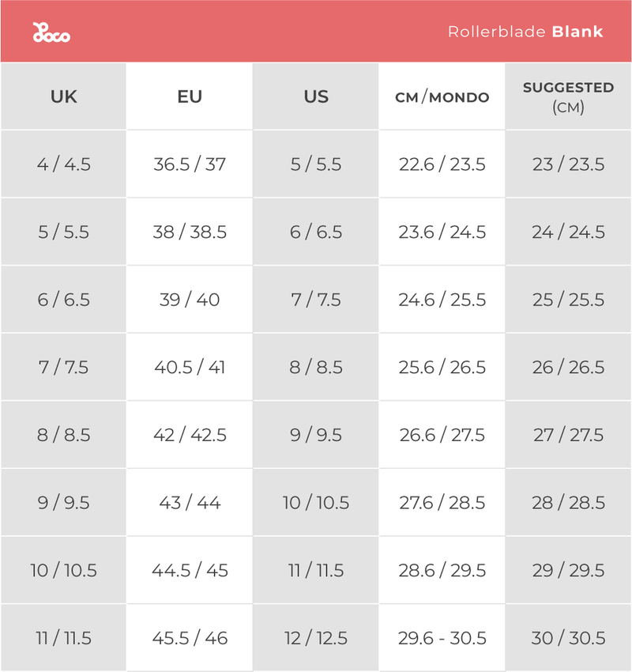
Task: Click UK size 8 / 8.5 cell
Action: coord(63,435)
